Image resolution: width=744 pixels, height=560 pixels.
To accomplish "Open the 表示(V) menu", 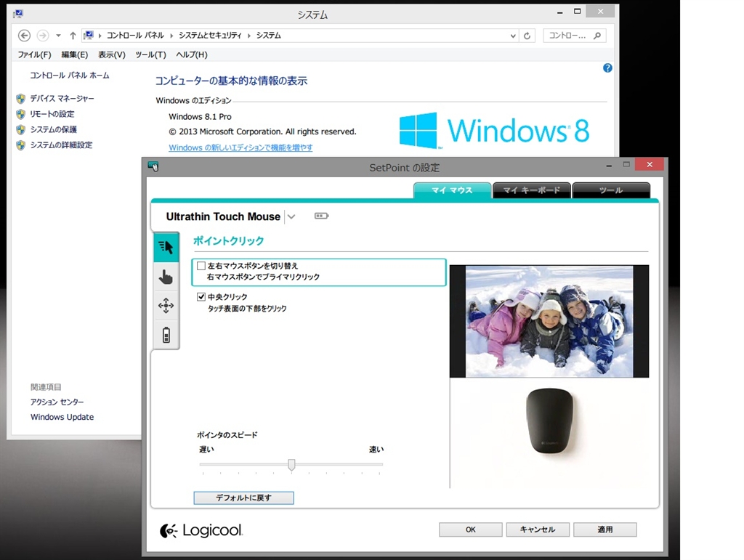I will click(x=111, y=54).
